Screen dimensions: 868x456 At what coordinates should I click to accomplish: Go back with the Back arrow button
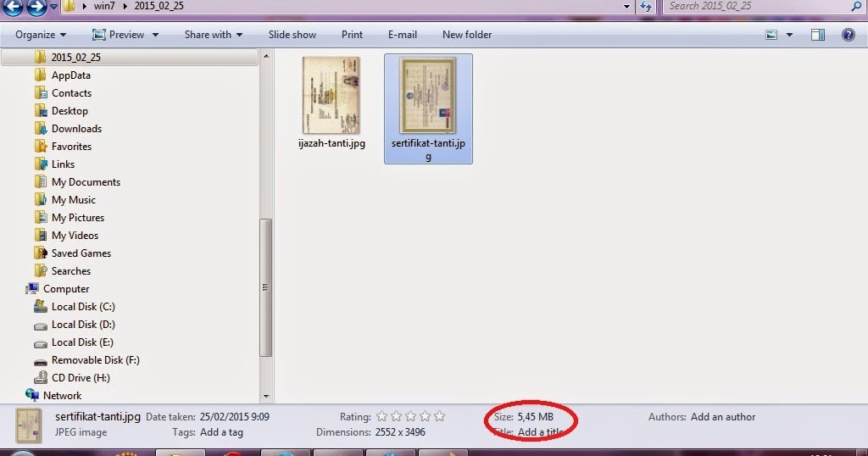pos(13,7)
